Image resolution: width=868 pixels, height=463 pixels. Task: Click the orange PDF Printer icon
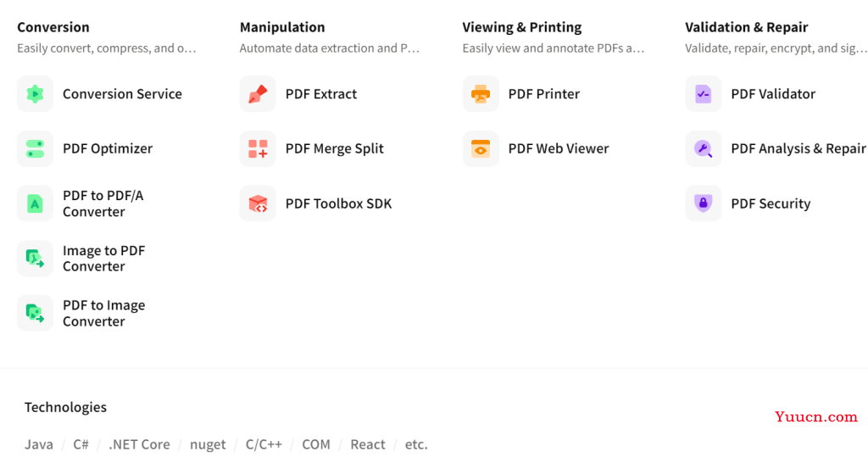pyautogui.click(x=481, y=93)
